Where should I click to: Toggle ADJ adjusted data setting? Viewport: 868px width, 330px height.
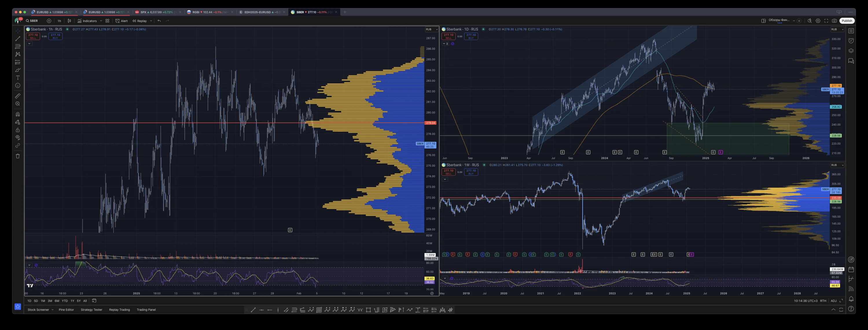834,301
